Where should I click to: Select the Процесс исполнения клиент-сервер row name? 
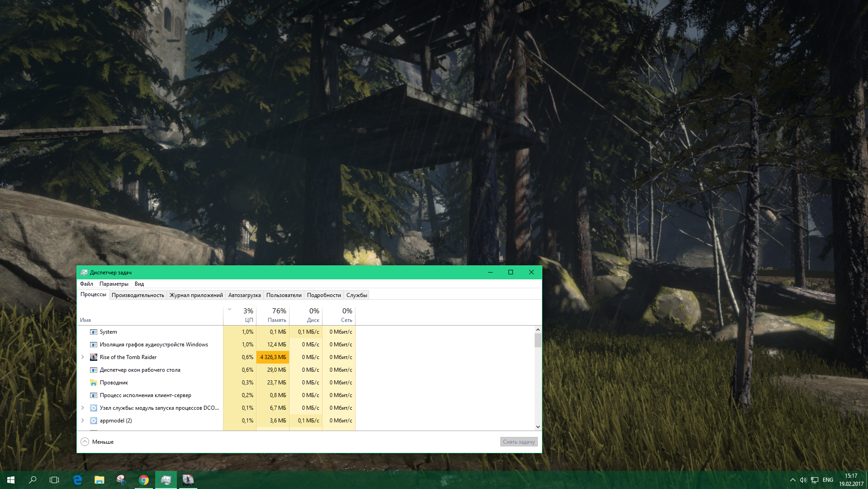coord(146,395)
